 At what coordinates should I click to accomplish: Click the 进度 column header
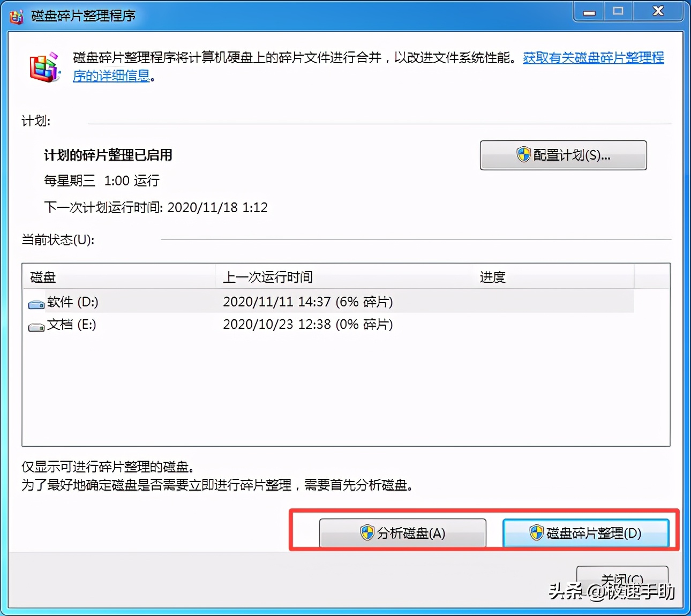[x=492, y=277]
